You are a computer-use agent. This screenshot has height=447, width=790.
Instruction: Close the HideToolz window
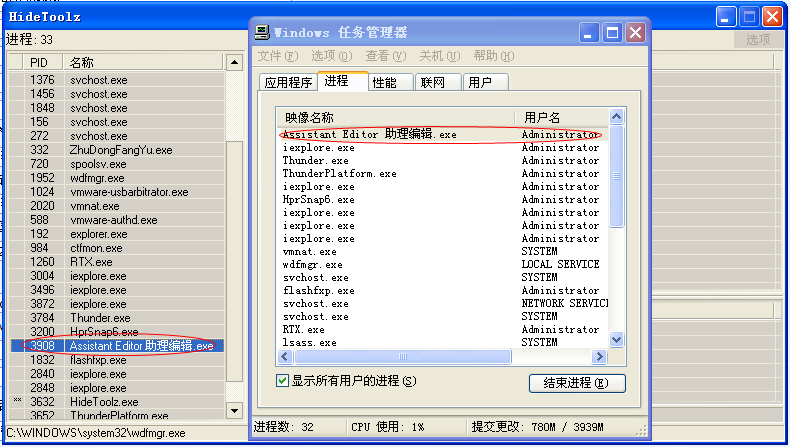point(772,17)
